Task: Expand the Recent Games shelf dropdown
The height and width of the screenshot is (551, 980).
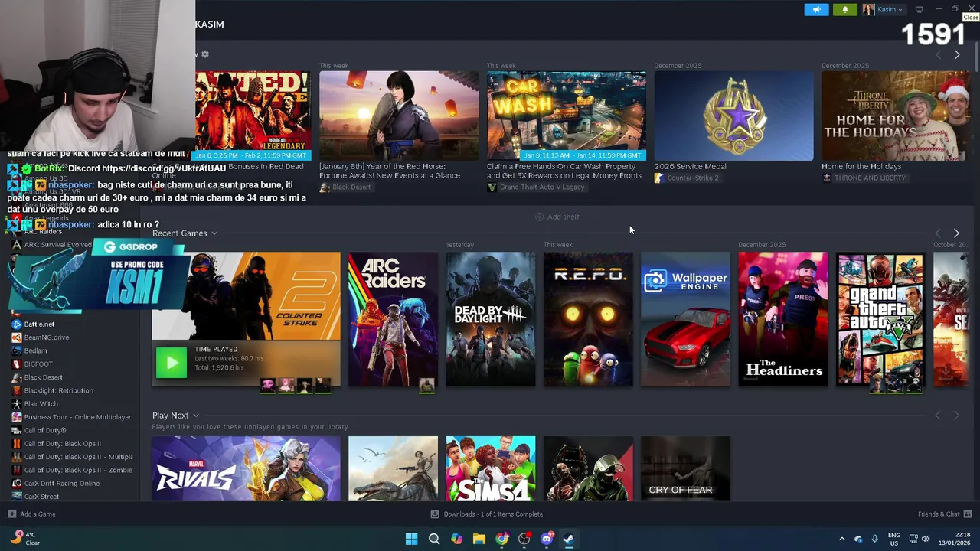Action: (x=214, y=233)
